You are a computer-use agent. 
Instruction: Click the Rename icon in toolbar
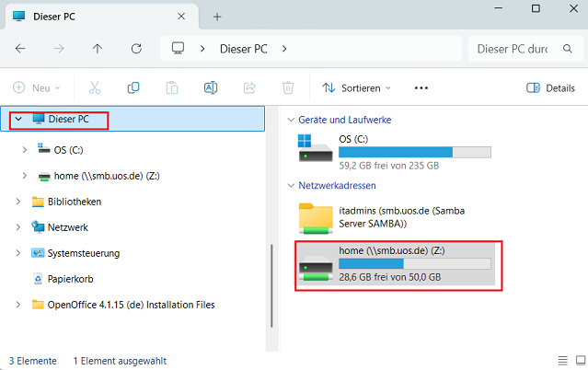tap(210, 87)
